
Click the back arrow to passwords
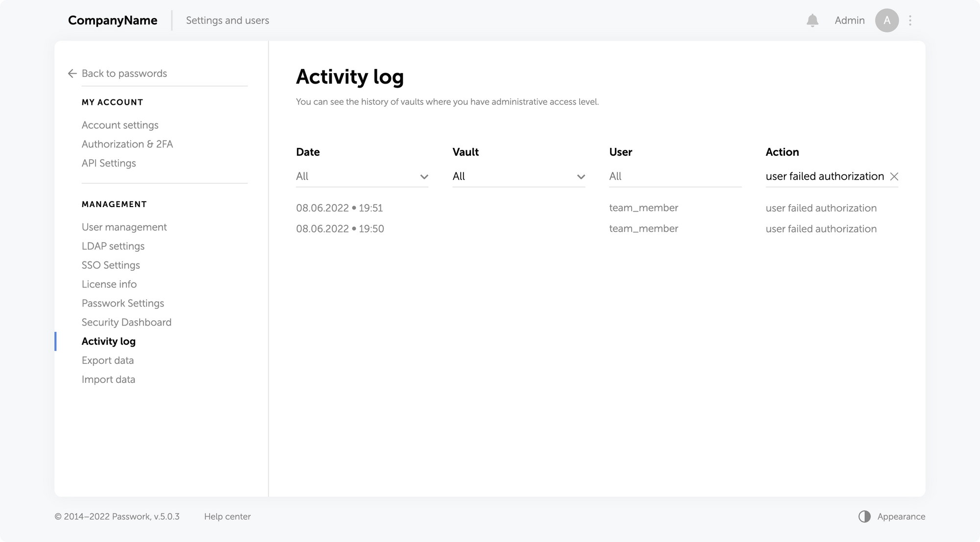(73, 73)
